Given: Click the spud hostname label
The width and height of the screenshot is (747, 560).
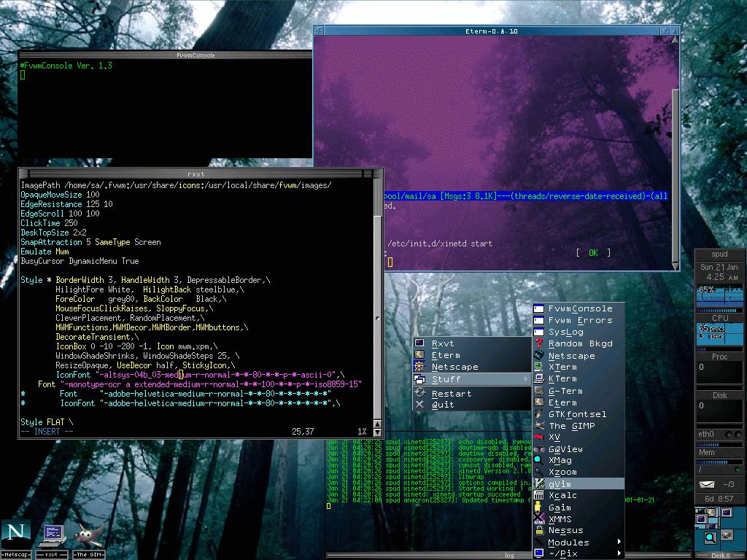Looking at the screenshot, I should (719, 254).
